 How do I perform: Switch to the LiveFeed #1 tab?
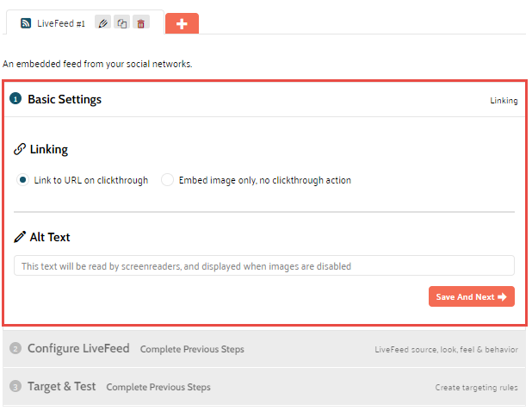tap(61, 23)
